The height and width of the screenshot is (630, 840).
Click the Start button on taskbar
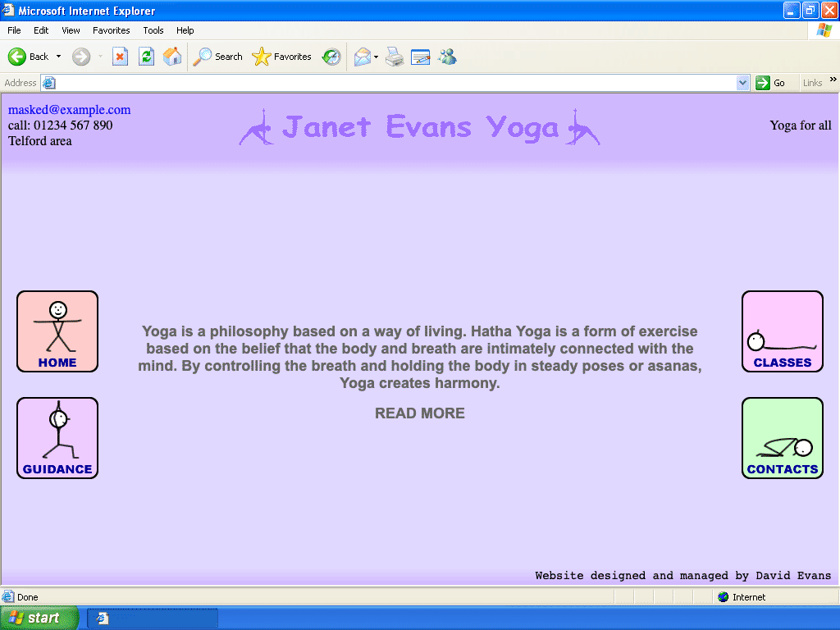[39, 618]
